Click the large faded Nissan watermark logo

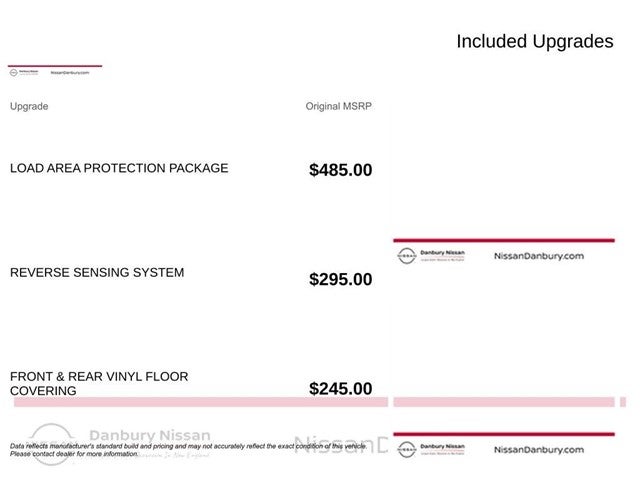coord(51,444)
